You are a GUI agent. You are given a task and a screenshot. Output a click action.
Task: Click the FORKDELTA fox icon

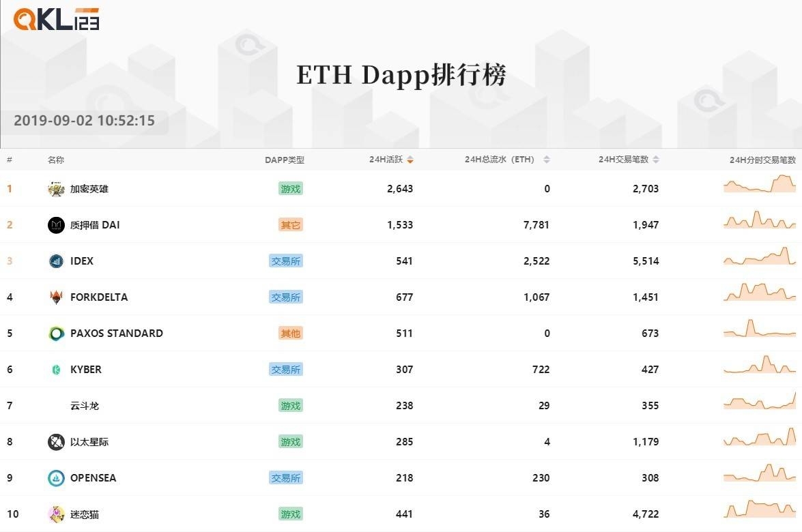pyautogui.click(x=56, y=297)
